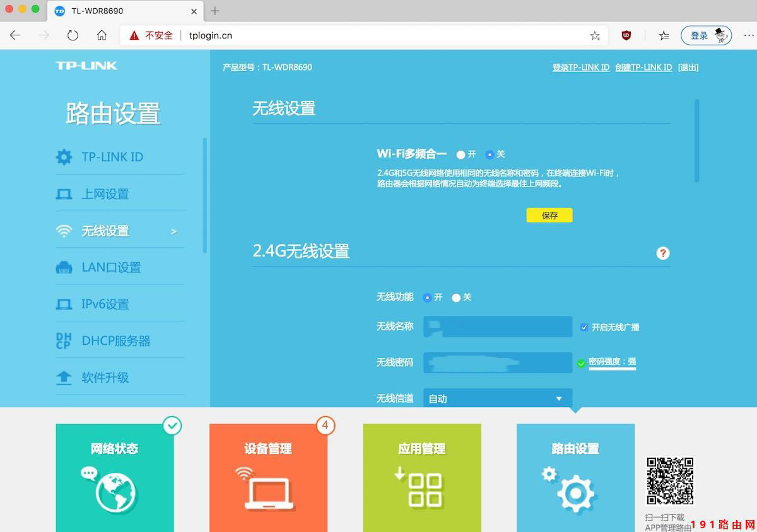Uncheck 开启无线广播 checkbox

(584, 327)
